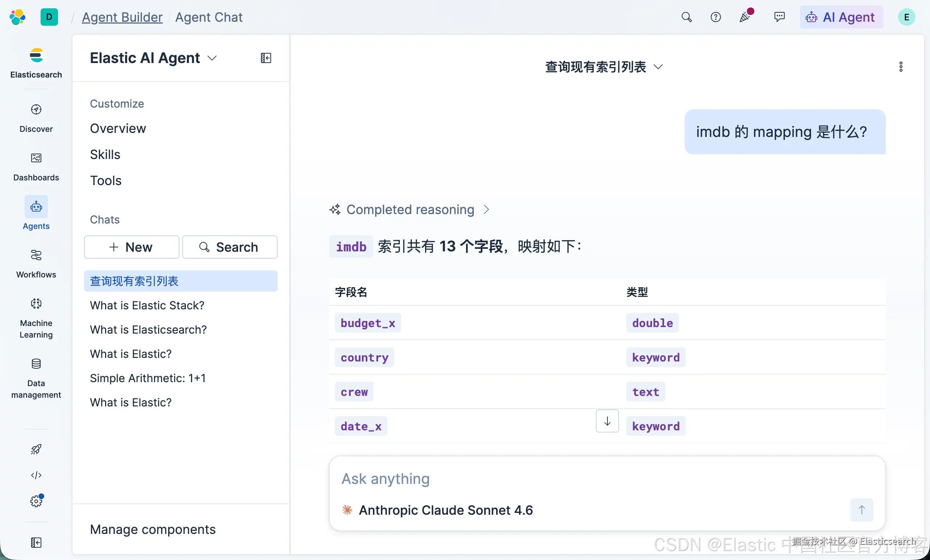Viewport: 930px width, 560px height.
Task: Open Dashboards from the sidebar
Action: click(x=36, y=167)
